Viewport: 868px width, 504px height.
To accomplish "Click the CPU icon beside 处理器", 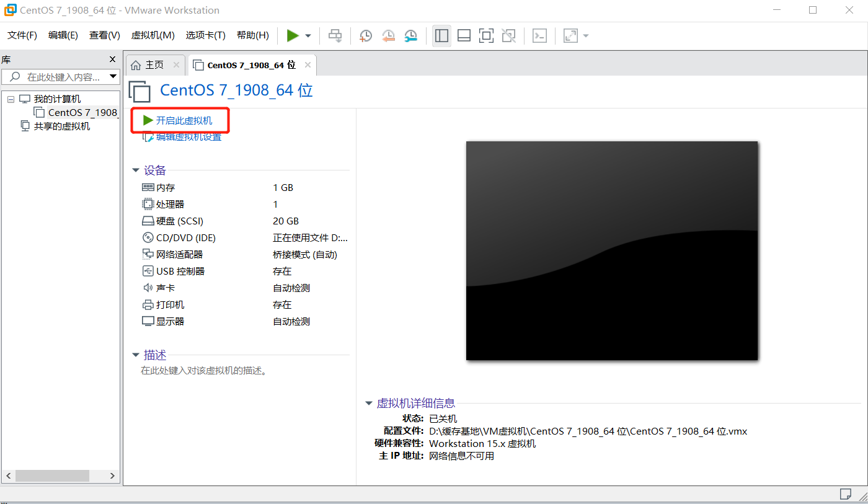I will 148,204.
